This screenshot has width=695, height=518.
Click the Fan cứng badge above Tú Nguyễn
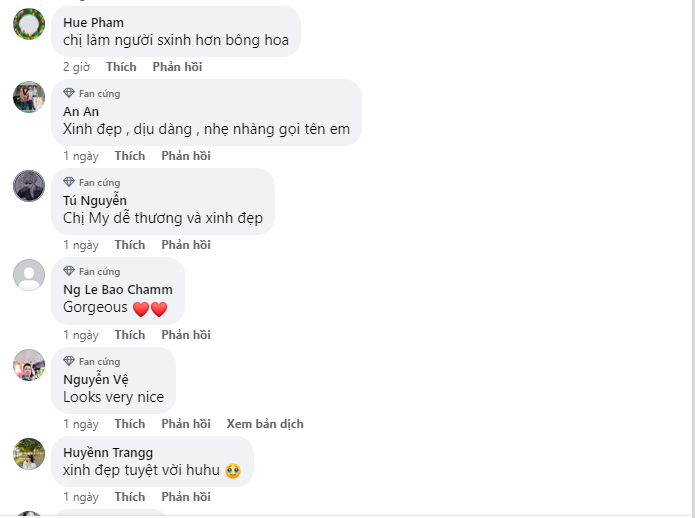[x=92, y=182]
